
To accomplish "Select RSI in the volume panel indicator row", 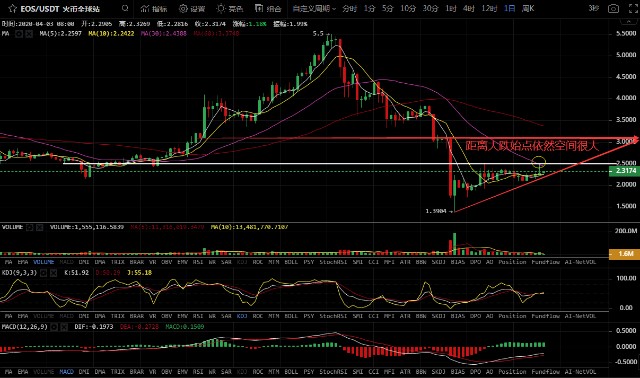I will (x=198, y=262).
